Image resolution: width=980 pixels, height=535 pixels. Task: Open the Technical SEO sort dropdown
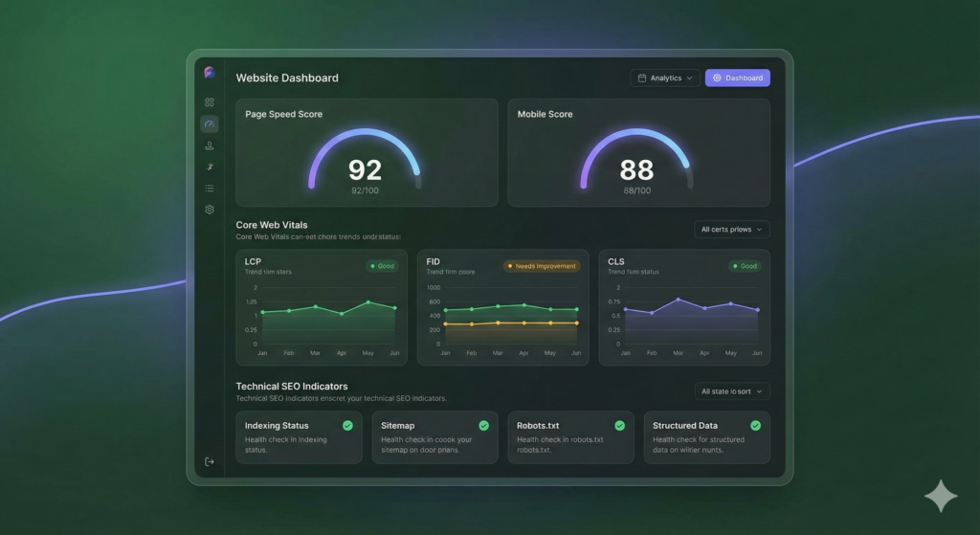pyautogui.click(x=731, y=391)
